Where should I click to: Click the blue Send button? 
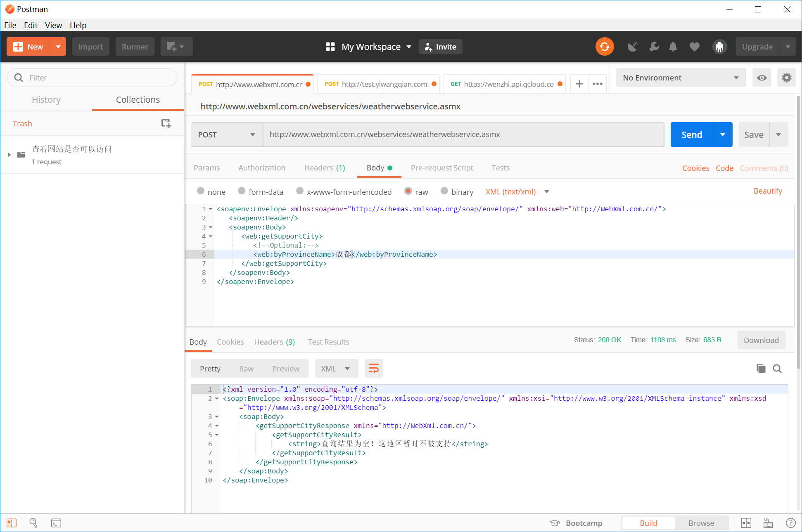click(x=691, y=135)
